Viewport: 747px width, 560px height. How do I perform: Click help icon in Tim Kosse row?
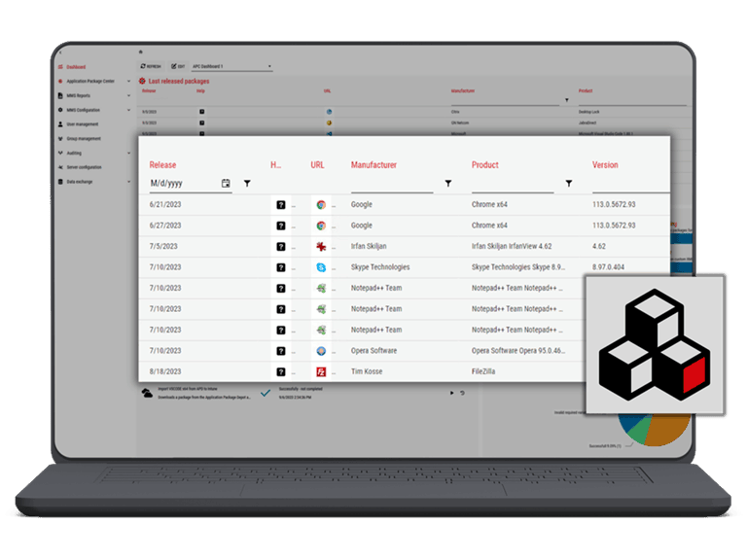pyautogui.click(x=281, y=372)
